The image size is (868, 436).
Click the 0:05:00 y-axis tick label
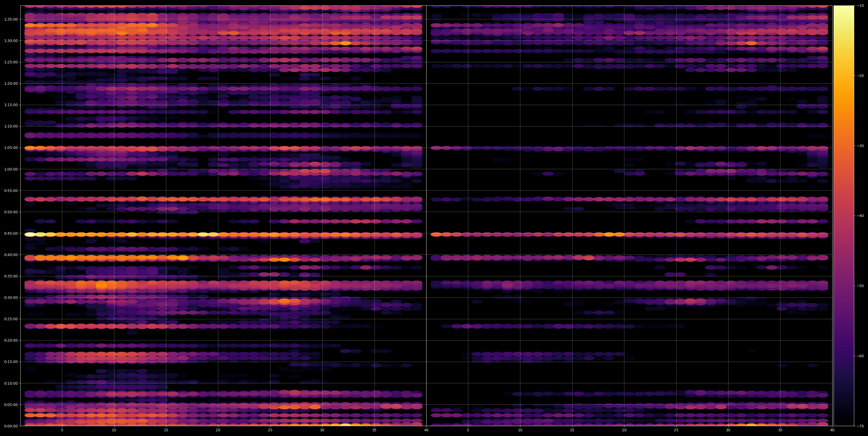pyautogui.click(x=11, y=405)
